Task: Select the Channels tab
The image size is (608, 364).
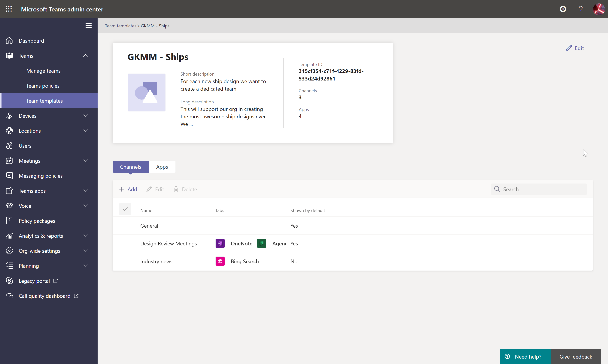Action: point(130,167)
